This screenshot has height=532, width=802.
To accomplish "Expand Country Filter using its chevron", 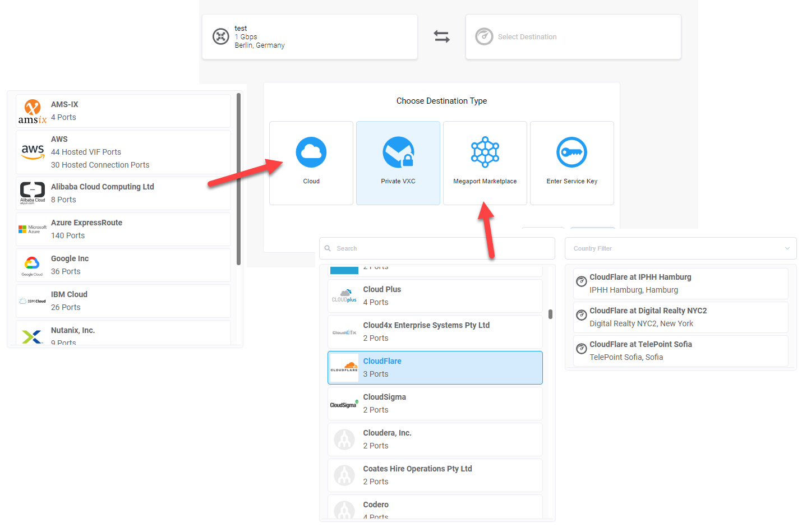I will point(787,248).
